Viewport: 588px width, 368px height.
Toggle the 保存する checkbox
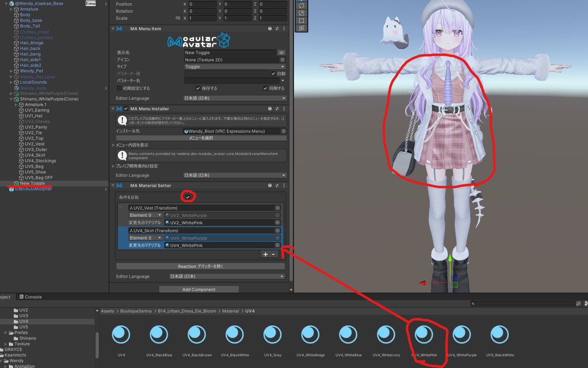pyautogui.click(x=197, y=88)
